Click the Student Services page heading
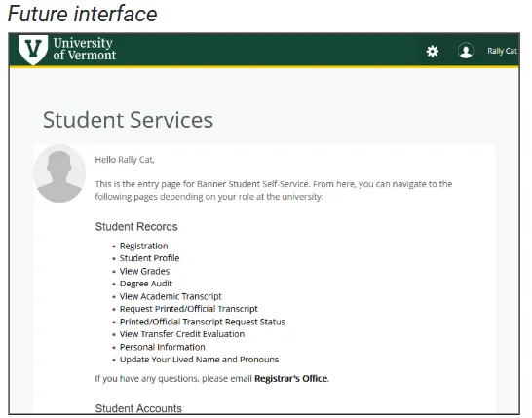The image size is (532, 418). [128, 120]
